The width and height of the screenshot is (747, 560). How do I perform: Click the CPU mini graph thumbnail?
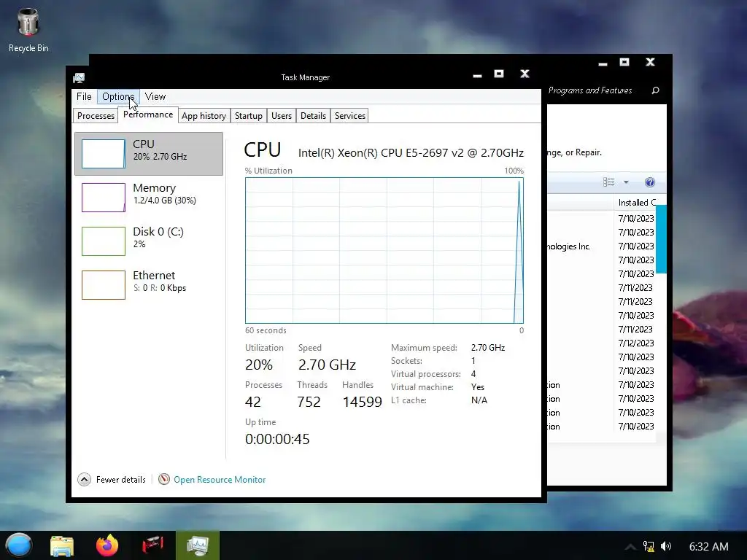click(104, 154)
